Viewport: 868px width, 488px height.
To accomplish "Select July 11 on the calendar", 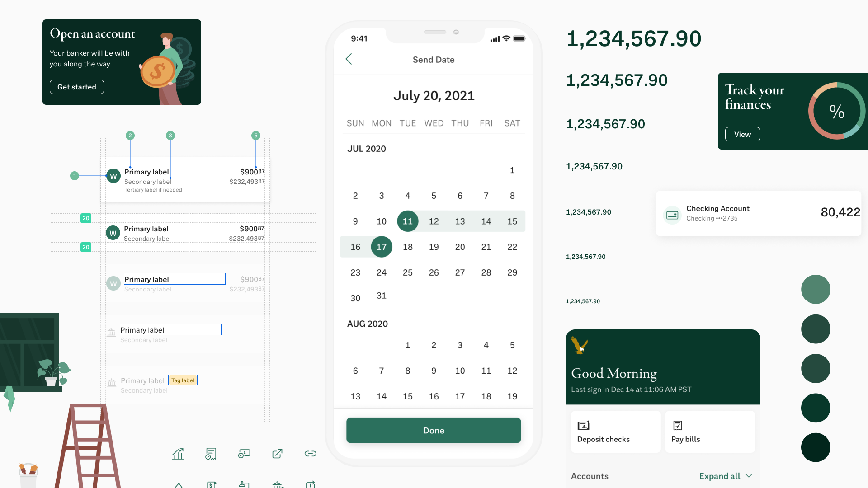I will [407, 221].
